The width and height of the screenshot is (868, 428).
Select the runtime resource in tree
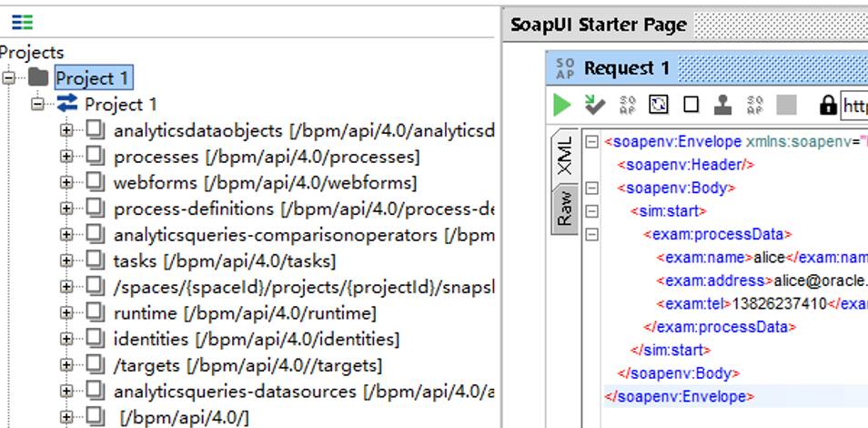(244, 314)
